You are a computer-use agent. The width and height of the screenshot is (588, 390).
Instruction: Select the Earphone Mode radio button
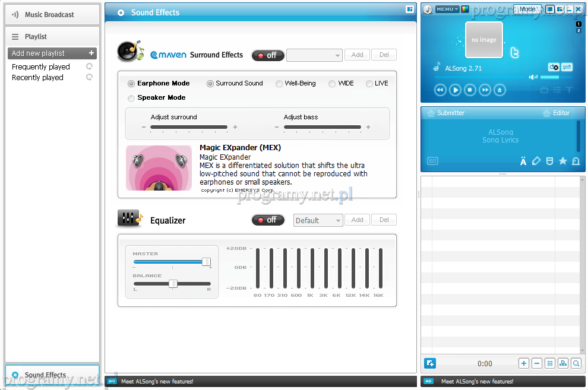coord(131,84)
